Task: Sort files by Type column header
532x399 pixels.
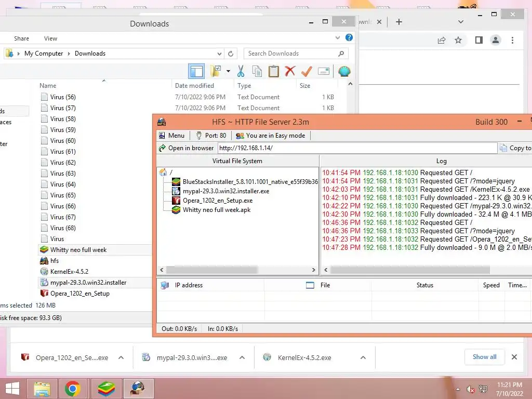Action: click(244, 86)
